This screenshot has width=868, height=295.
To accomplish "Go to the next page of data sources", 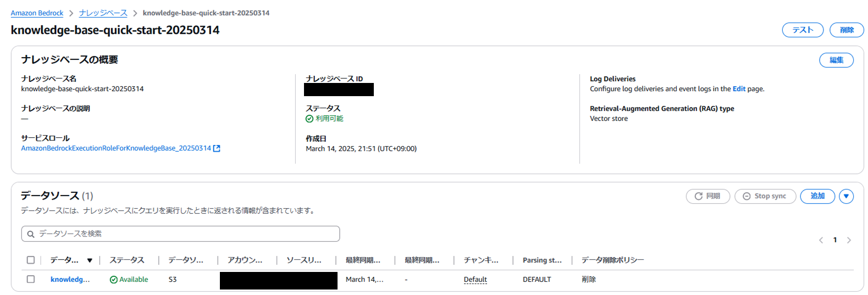I will coord(849,240).
